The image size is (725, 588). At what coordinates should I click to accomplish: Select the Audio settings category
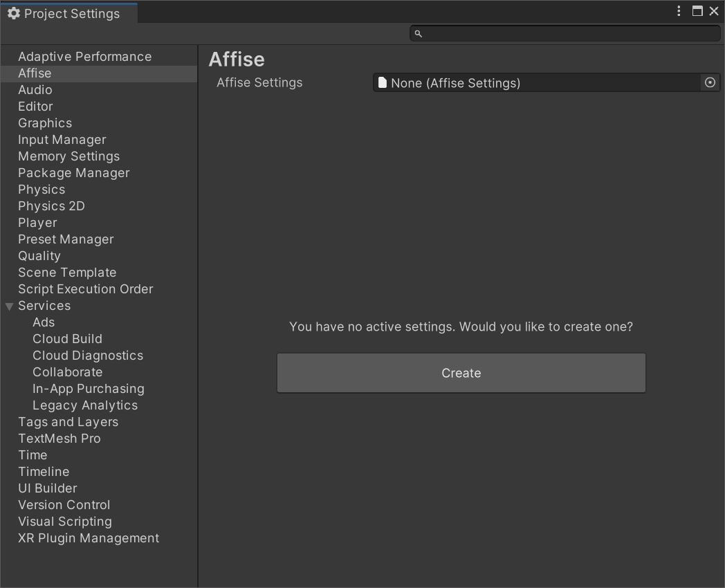point(35,89)
